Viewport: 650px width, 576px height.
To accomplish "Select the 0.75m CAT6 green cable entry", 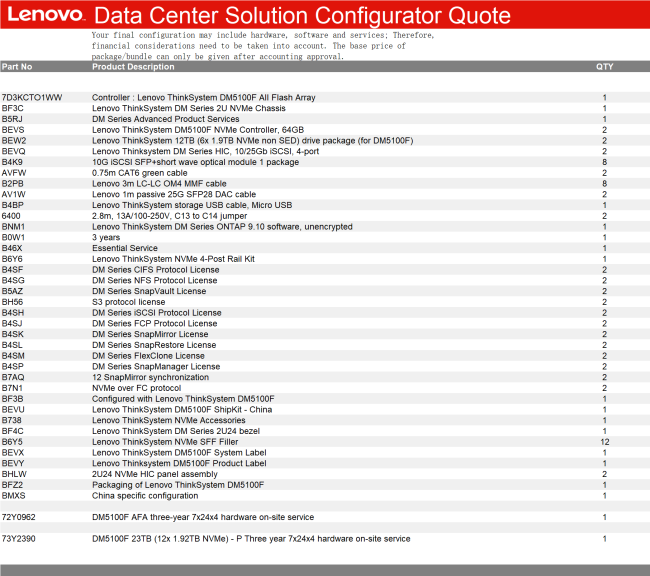I will point(139,173).
